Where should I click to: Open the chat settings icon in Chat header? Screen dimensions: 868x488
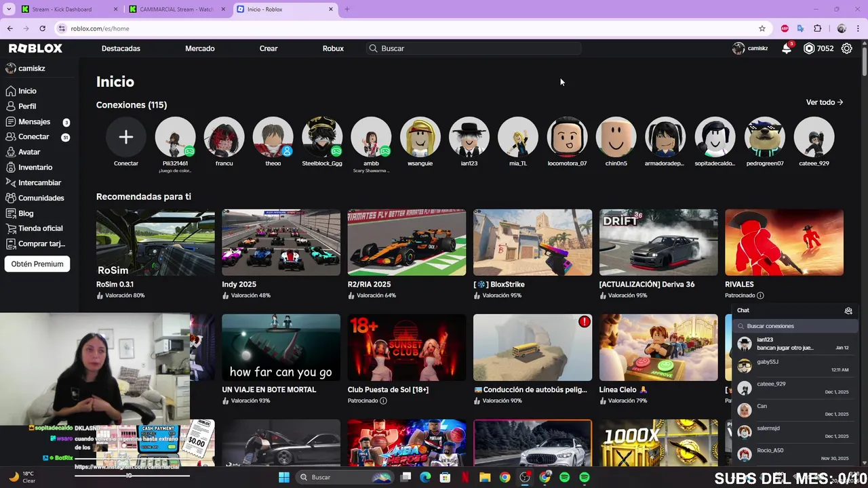848,310
